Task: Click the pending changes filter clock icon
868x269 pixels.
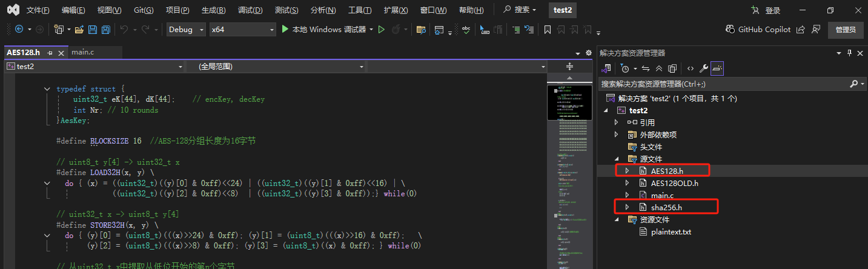Action: coord(626,68)
